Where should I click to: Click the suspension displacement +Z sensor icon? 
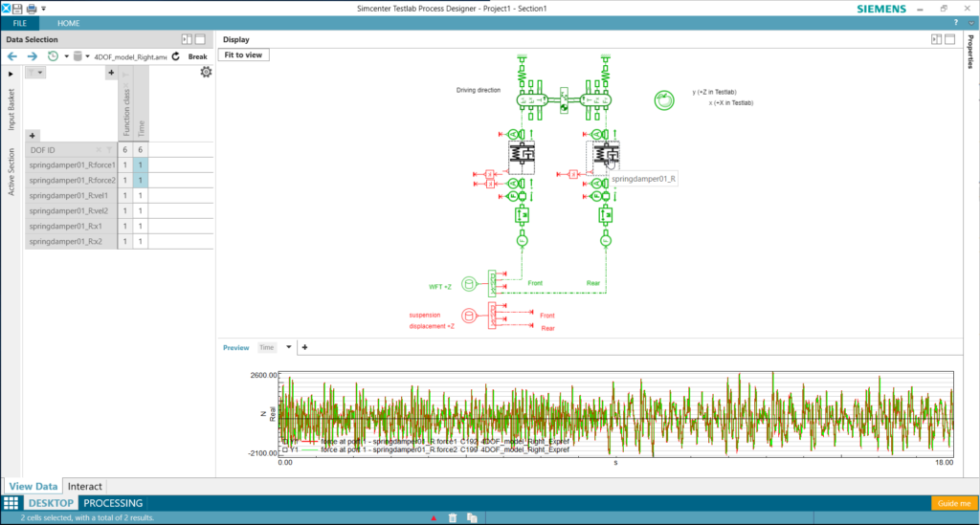(469, 316)
